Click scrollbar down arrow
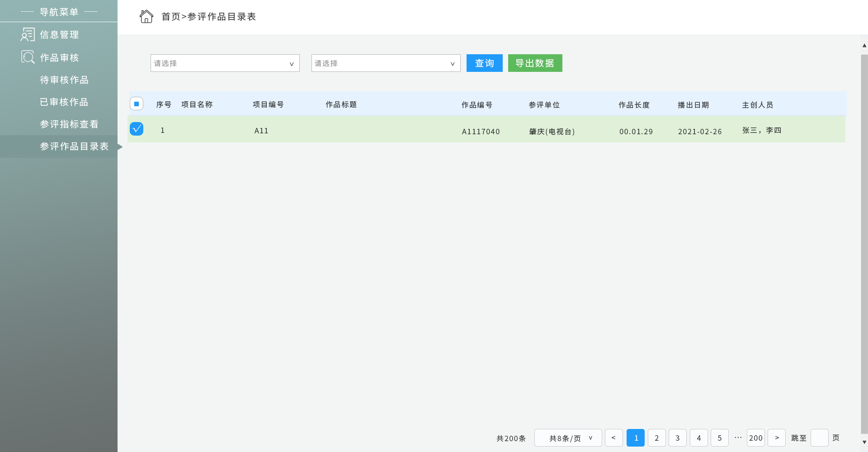The height and width of the screenshot is (452, 868). [x=864, y=442]
